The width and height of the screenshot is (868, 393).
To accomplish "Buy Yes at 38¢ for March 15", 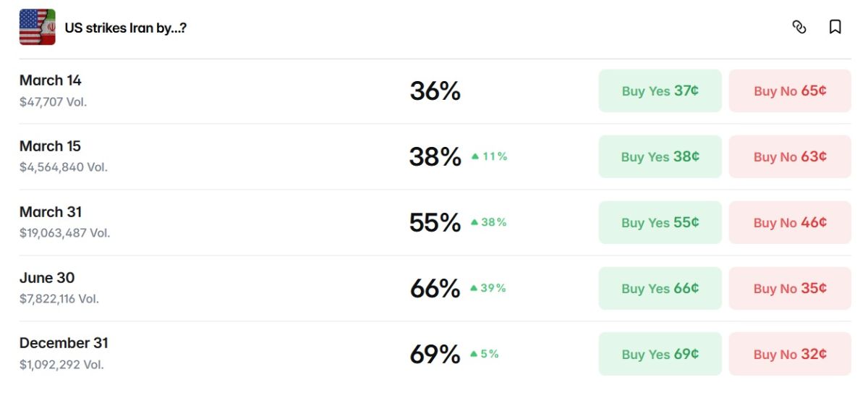I will coord(660,157).
